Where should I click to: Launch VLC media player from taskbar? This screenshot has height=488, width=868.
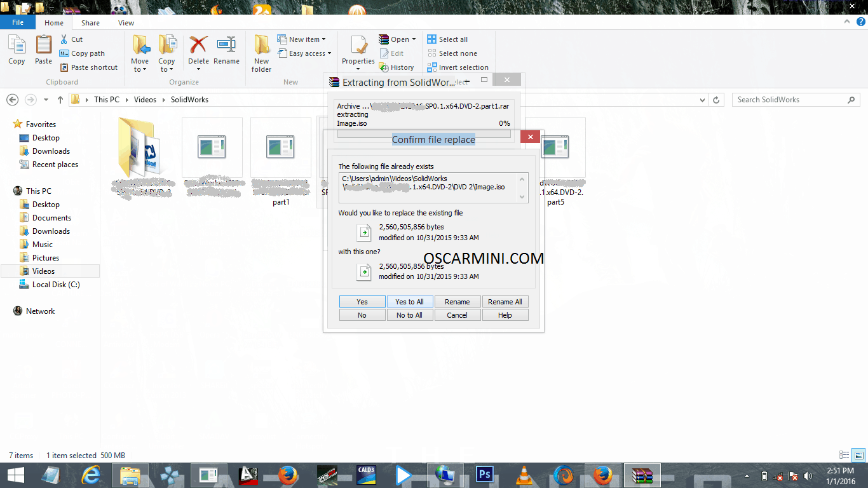click(524, 475)
